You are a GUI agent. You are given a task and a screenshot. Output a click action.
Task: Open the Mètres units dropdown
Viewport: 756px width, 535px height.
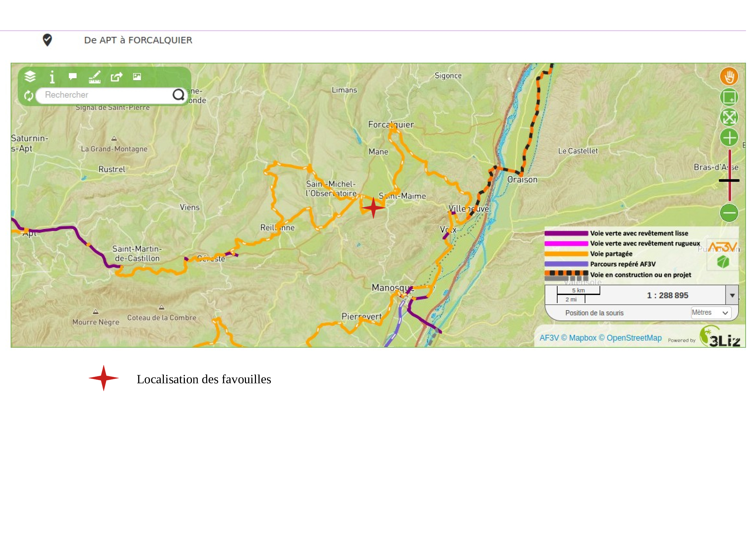pos(711,313)
